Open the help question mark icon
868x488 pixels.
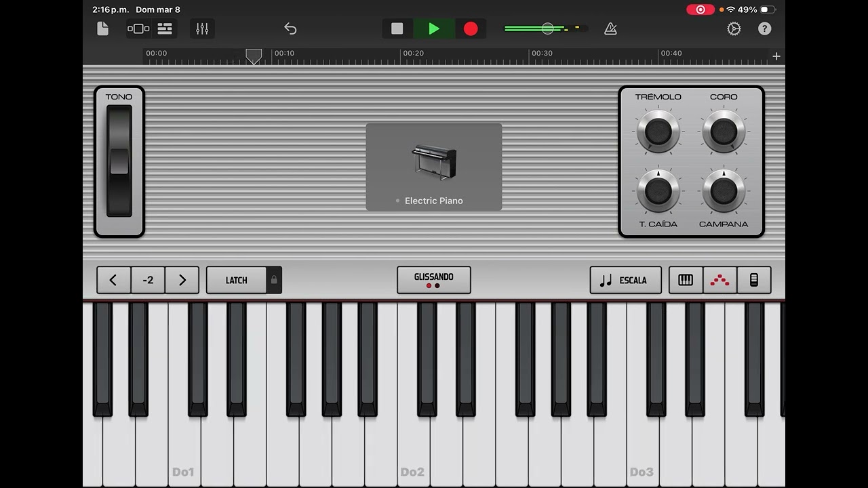(x=764, y=28)
